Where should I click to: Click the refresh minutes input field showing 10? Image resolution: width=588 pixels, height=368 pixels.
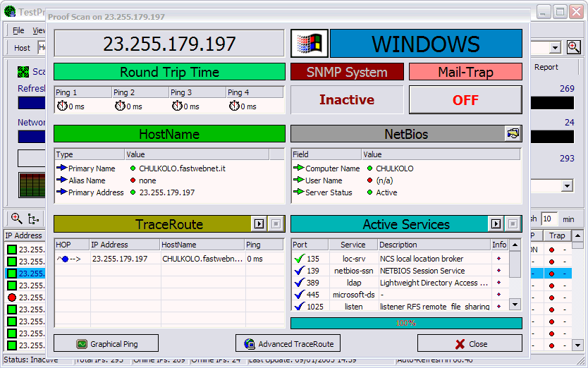[x=549, y=219]
